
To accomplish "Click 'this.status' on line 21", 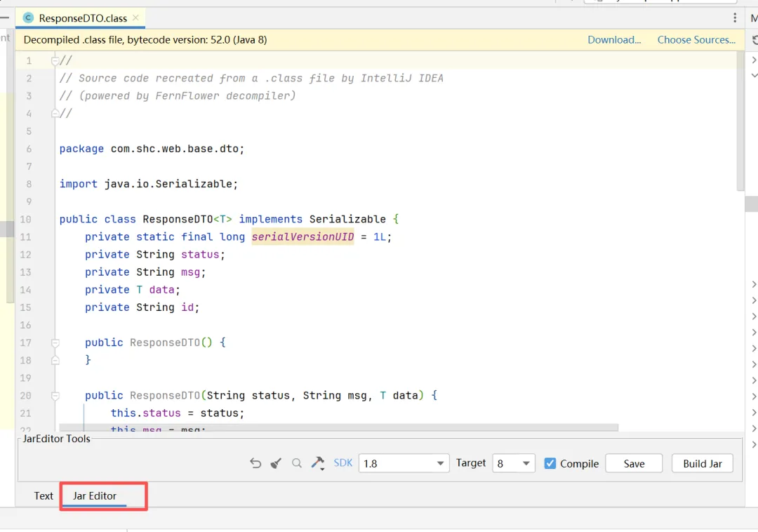I will (145, 413).
